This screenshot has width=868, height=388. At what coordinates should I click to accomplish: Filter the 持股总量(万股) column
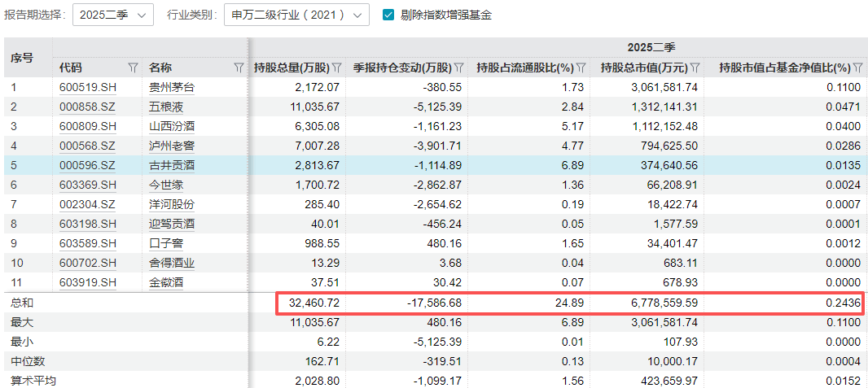coord(336,68)
